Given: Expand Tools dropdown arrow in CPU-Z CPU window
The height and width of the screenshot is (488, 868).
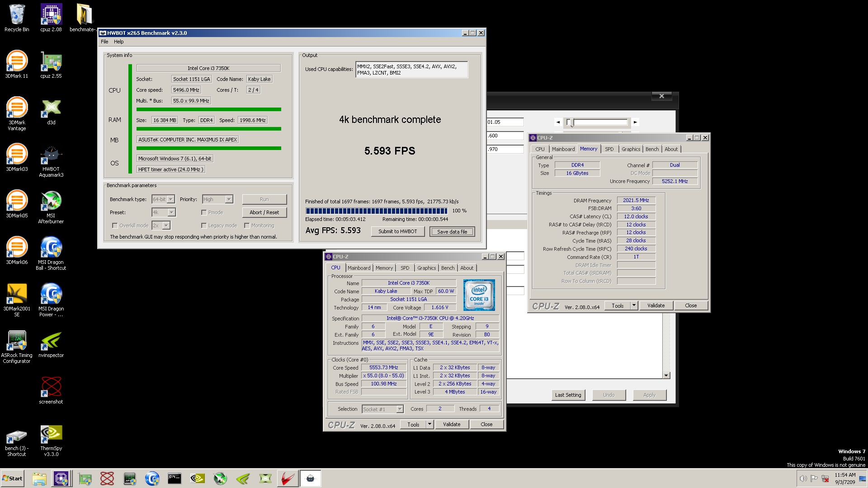Looking at the screenshot, I should (429, 424).
